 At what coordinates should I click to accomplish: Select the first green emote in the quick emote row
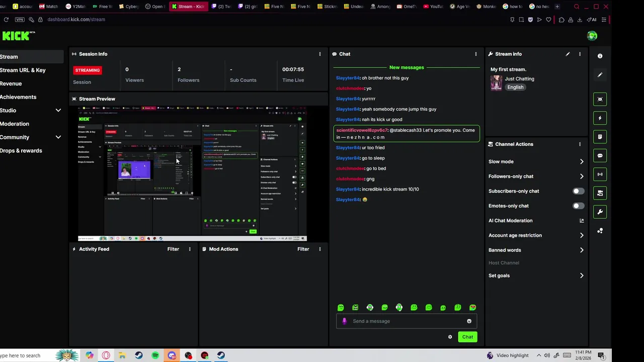[x=341, y=308]
